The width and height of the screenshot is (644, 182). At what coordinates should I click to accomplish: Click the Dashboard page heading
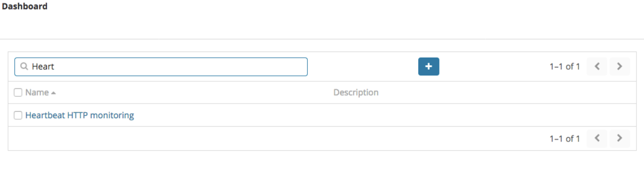[25, 7]
